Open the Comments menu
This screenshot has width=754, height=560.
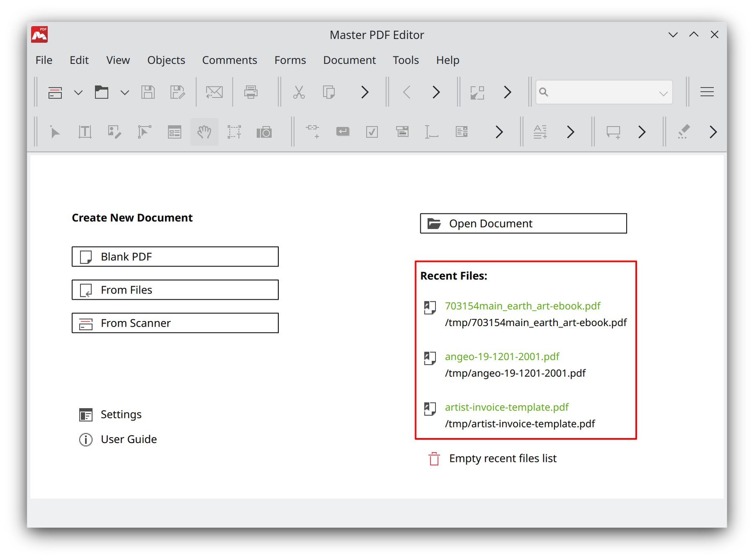click(x=230, y=60)
